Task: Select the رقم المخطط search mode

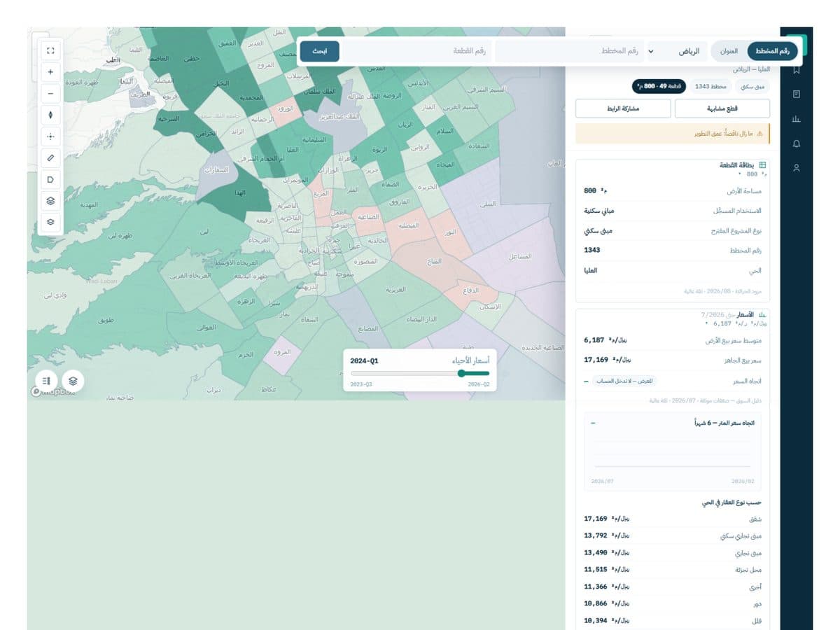Action: pyautogui.click(x=773, y=51)
